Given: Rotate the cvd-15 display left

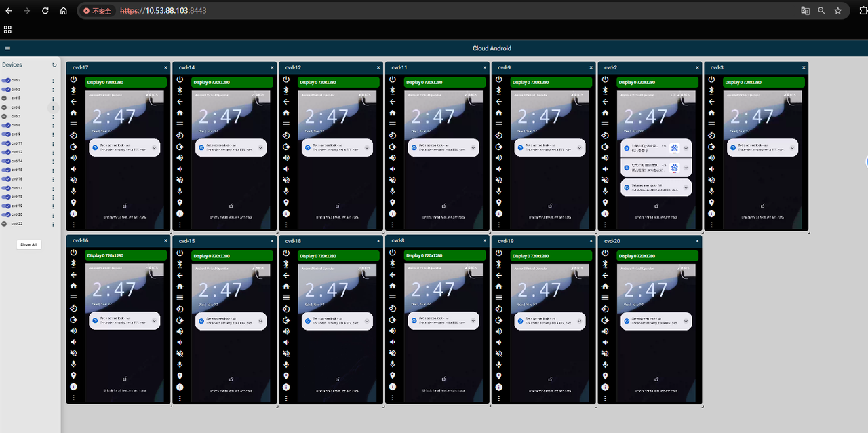Looking at the screenshot, I should (180, 309).
